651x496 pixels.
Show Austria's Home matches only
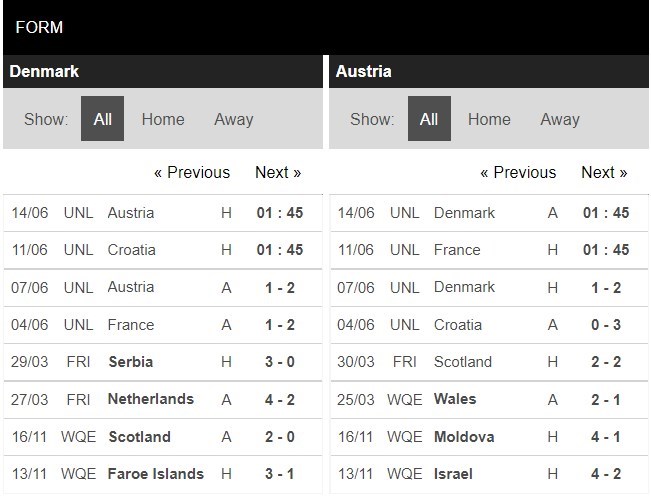point(489,119)
